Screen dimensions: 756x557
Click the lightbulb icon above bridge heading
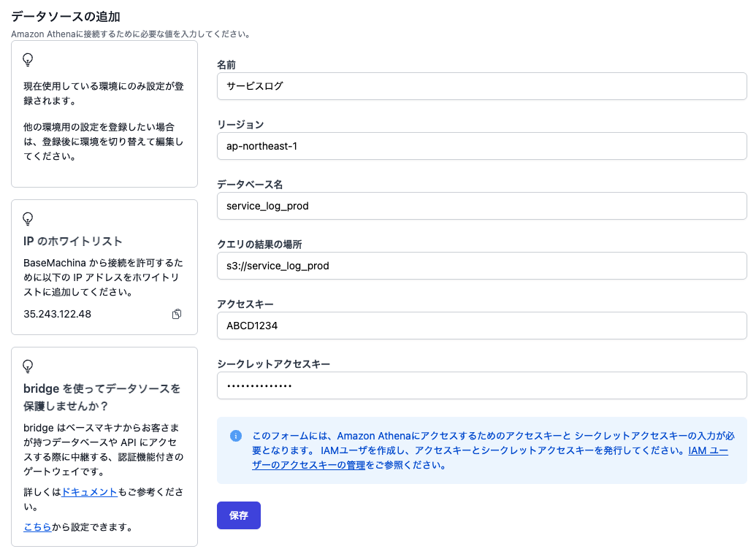click(x=28, y=366)
